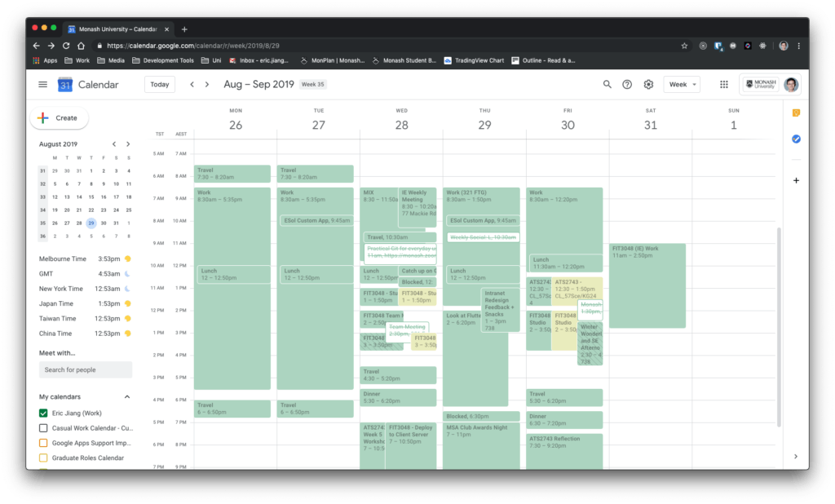835x504 pixels.
Task: Click Monash University logo badge
Action: coord(762,84)
